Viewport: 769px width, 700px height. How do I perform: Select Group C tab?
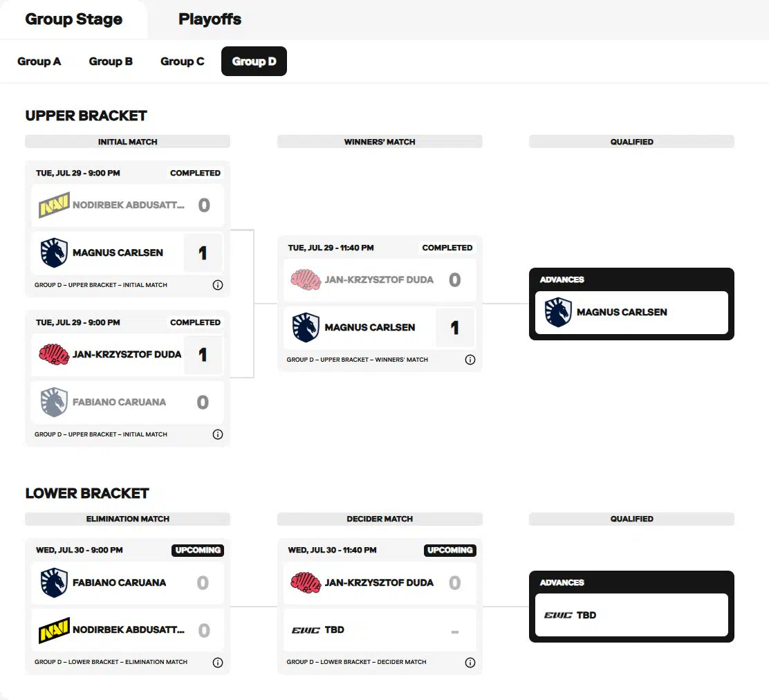click(182, 62)
